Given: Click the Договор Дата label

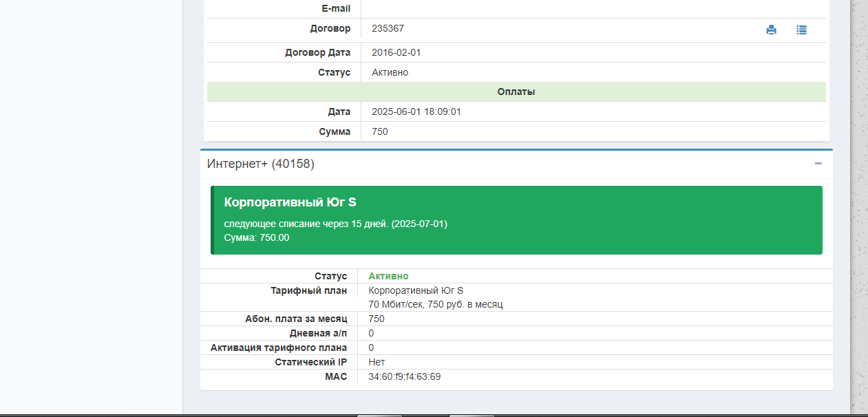Looking at the screenshot, I should coord(317,52).
